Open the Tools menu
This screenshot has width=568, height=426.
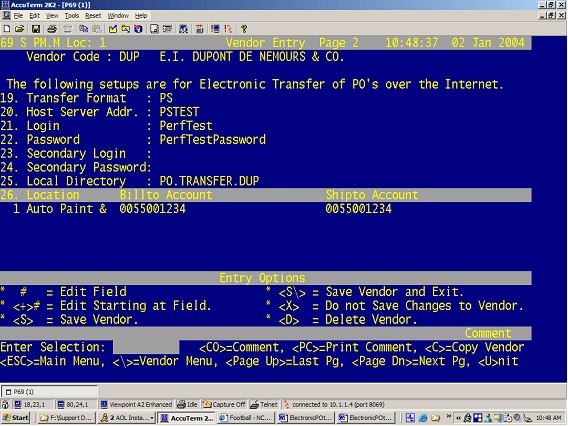tap(72, 16)
